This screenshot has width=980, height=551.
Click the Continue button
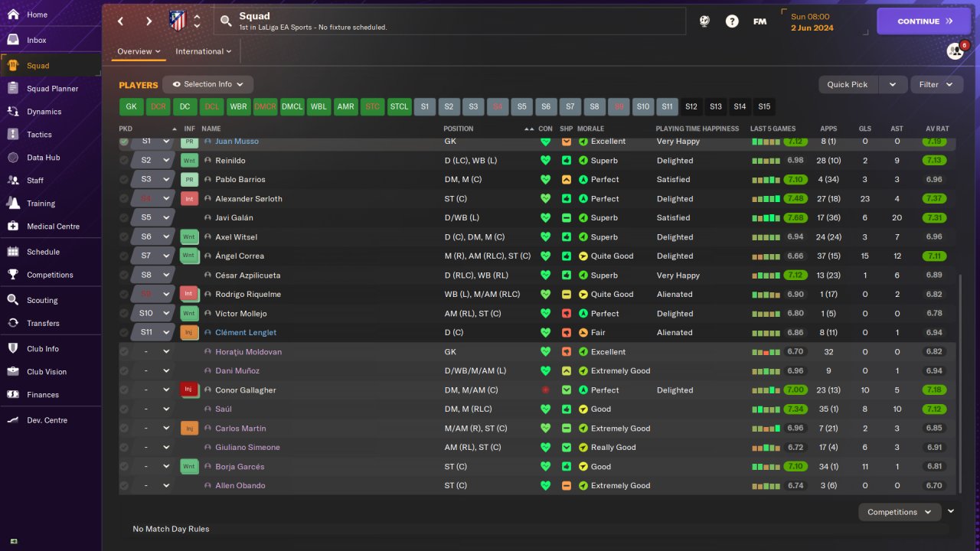(x=924, y=21)
